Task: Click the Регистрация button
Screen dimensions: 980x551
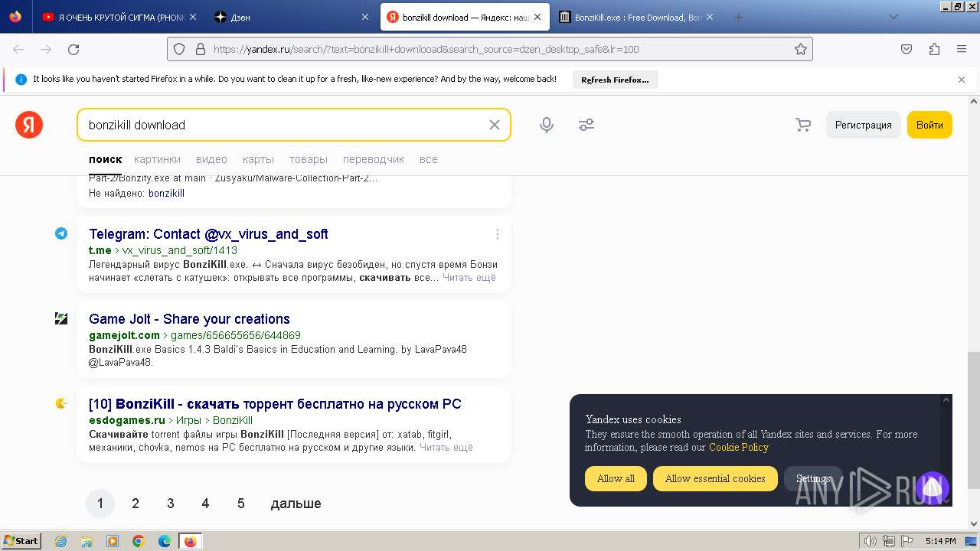Action: 863,125
